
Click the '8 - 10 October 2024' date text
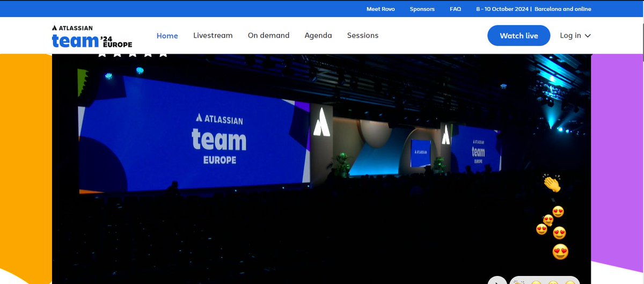tap(503, 9)
